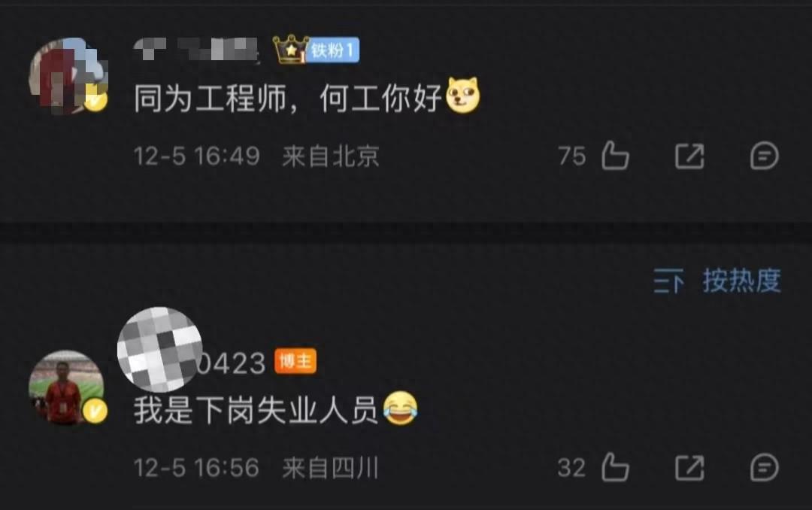Tap the 铁粉1 fan badge
Image resolution: width=812 pixels, height=510 pixels.
pyautogui.click(x=334, y=50)
